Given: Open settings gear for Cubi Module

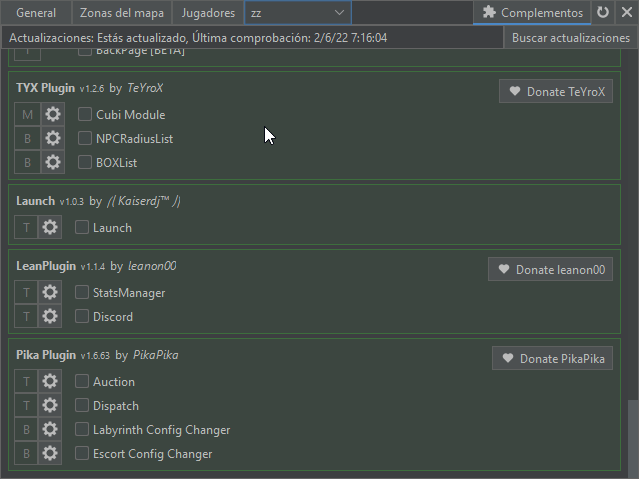Looking at the screenshot, I should coord(53,114).
